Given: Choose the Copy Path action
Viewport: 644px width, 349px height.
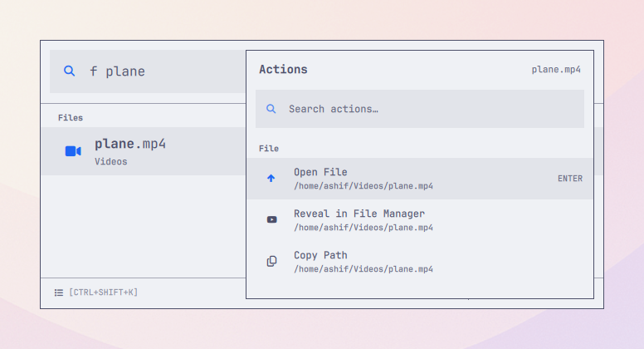Looking at the screenshot, I should [x=420, y=262].
